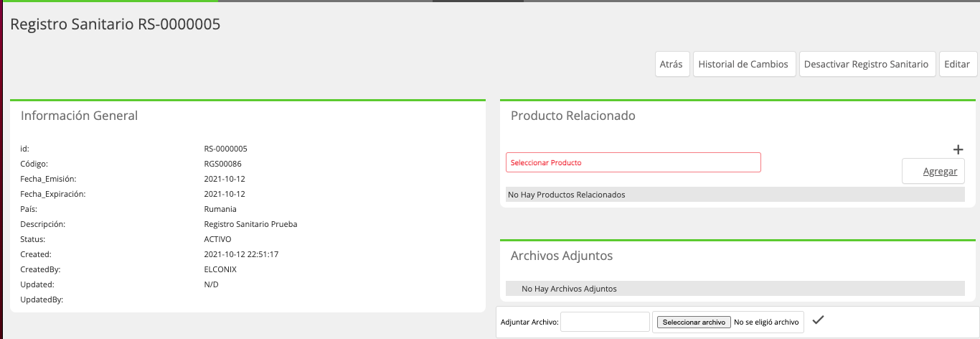
Task: Go back with the Atrás button
Action: (671, 64)
